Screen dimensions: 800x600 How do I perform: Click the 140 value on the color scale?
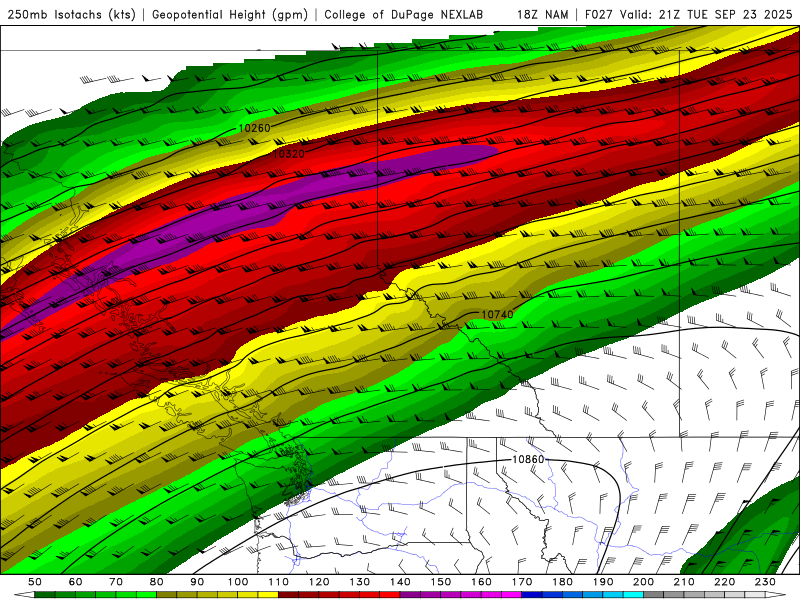point(400,582)
